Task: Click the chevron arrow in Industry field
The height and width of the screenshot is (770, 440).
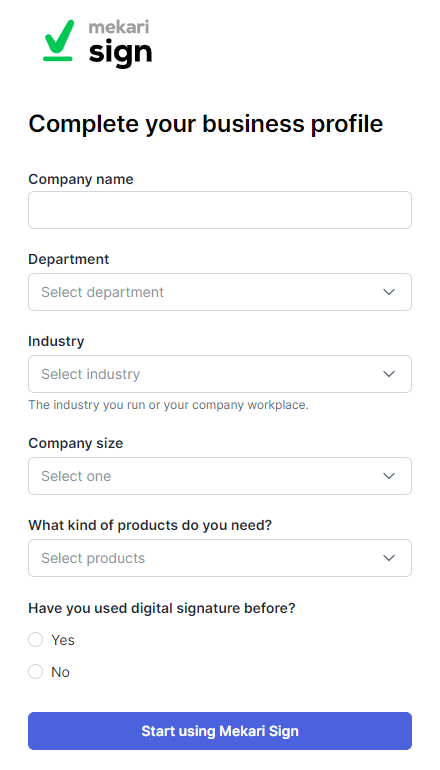Action: pyautogui.click(x=389, y=374)
